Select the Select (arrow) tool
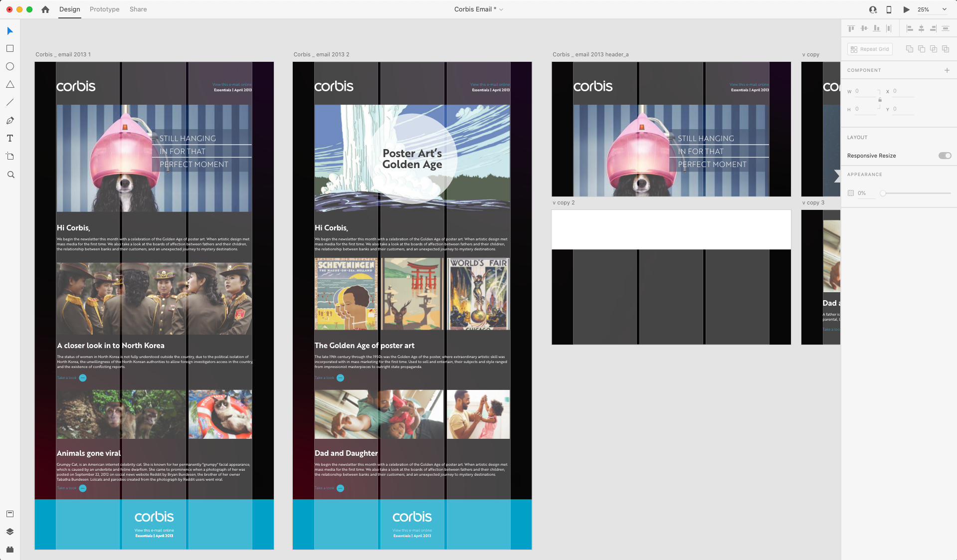Screen dimensions: 957x560 click(x=10, y=31)
